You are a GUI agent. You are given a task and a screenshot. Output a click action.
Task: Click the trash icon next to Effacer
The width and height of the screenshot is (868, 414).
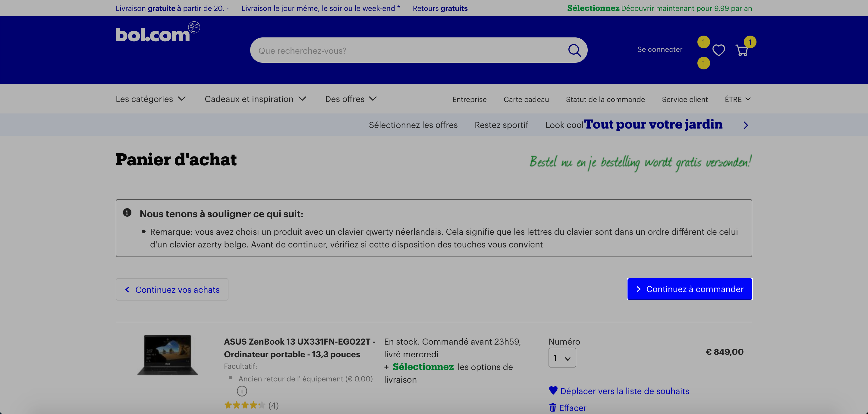click(x=553, y=408)
